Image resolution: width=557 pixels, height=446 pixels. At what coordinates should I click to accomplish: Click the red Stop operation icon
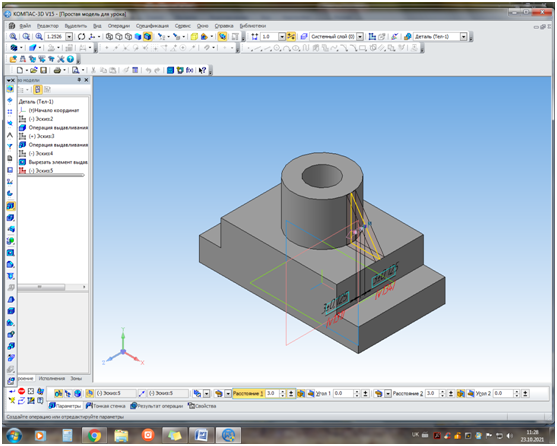point(21,391)
